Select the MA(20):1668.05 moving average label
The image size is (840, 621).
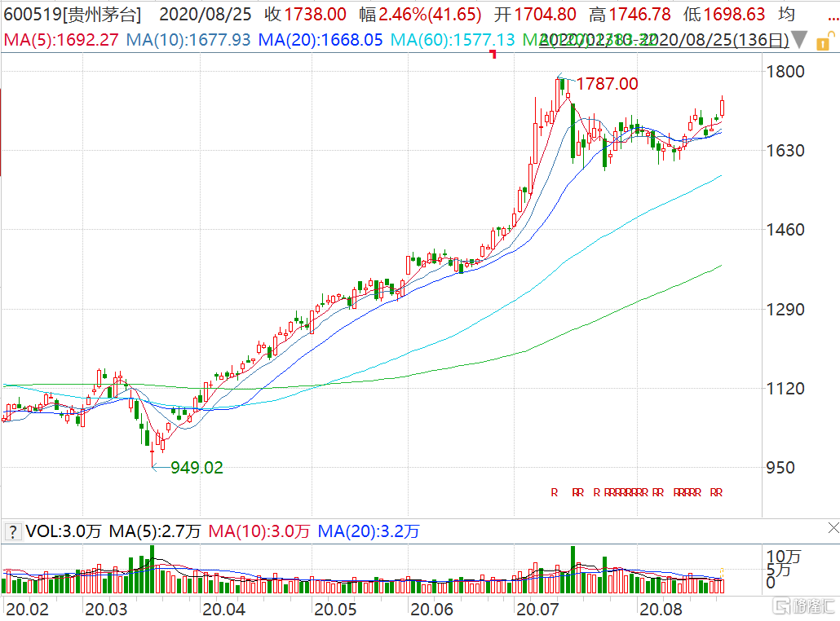(321, 40)
